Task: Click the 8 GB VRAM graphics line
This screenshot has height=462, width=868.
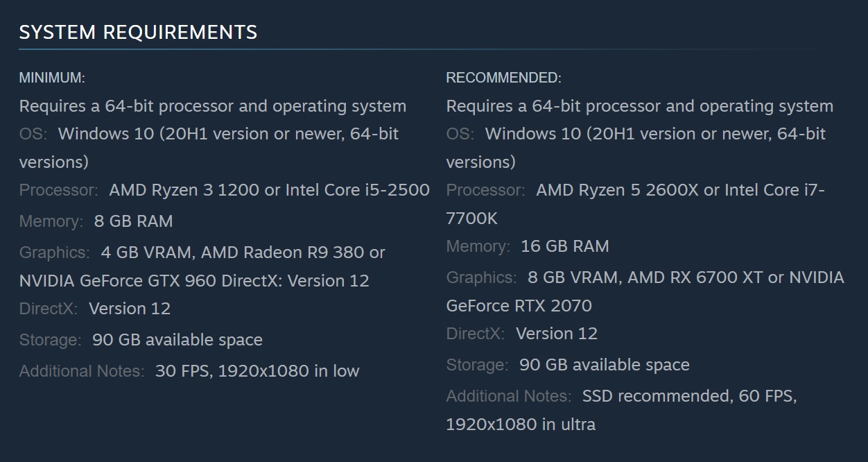Action: pyautogui.click(x=686, y=277)
